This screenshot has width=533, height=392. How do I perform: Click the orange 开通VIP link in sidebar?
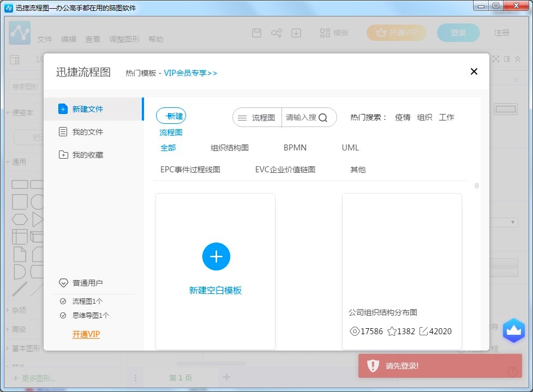coord(86,334)
